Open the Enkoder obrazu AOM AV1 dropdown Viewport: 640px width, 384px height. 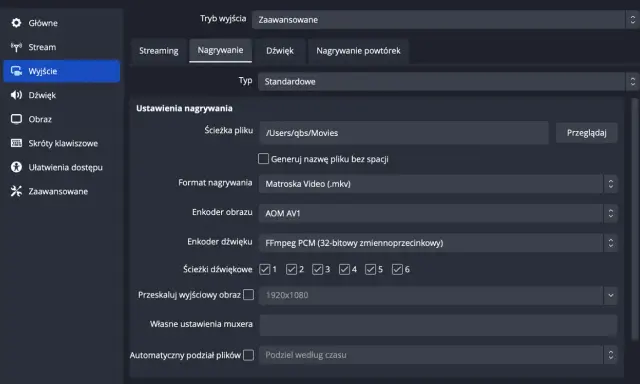click(438, 213)
